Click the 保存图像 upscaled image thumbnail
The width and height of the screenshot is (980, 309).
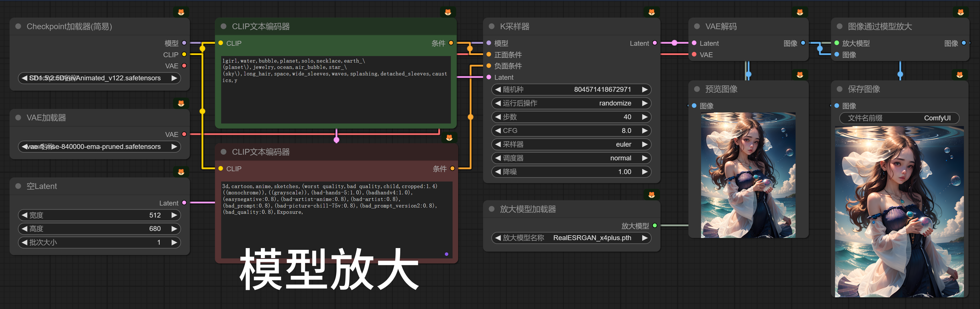click(899, 212)
